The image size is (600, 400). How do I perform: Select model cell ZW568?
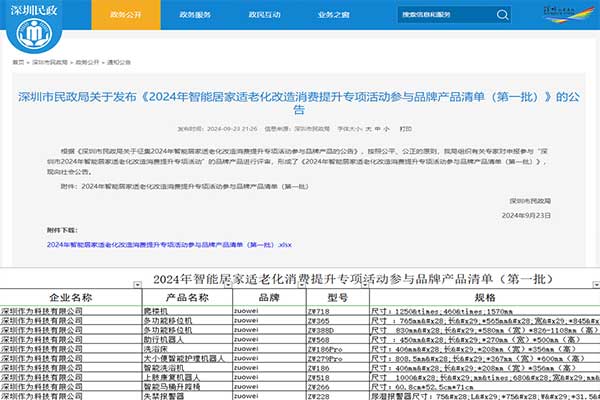click(338, 340)
